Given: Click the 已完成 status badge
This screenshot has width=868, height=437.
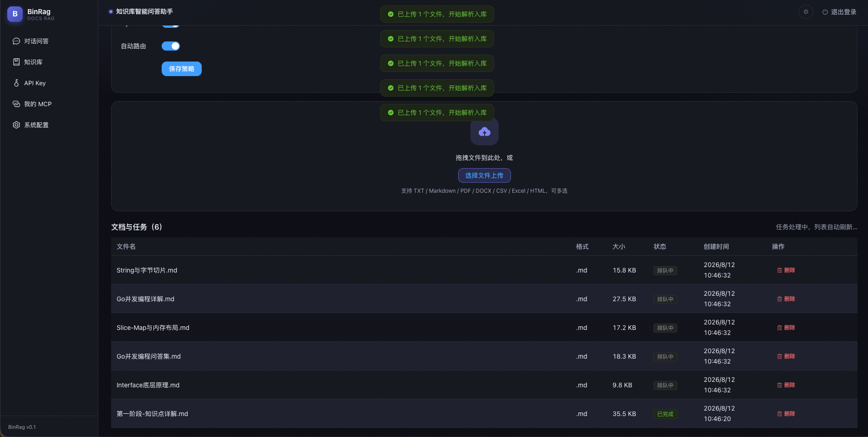Looking at the screenshot, I should pos(665,414).
